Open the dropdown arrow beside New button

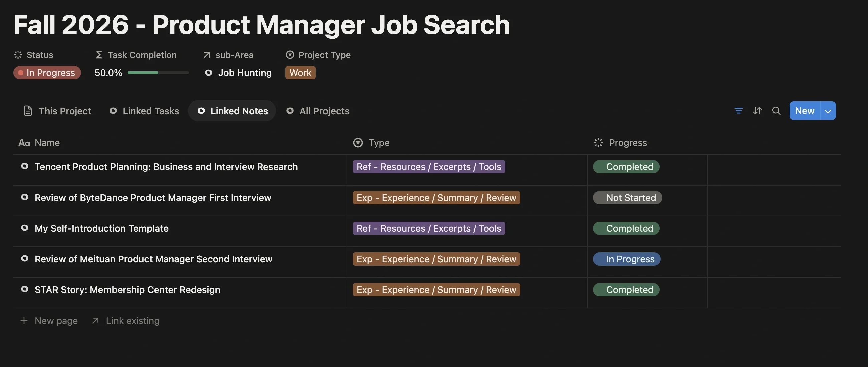click(828, 111)
